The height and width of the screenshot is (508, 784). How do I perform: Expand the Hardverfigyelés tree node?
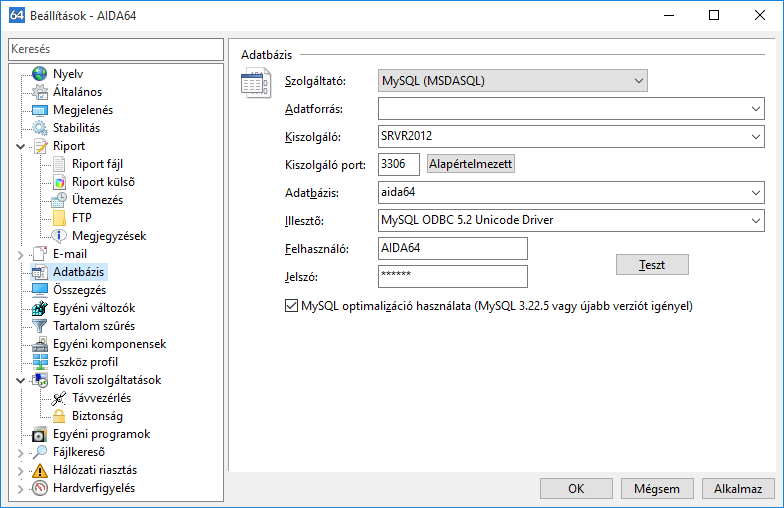point(20,488)
